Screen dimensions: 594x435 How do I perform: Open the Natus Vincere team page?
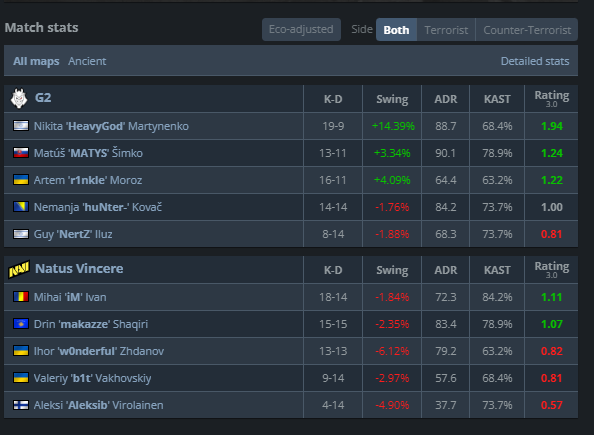pos(79,269)
